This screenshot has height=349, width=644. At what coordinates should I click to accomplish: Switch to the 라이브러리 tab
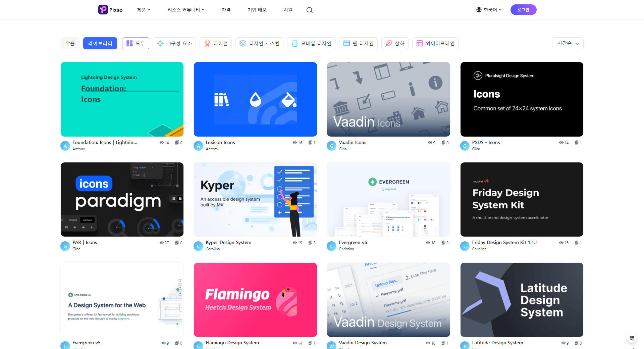point(100,43)
